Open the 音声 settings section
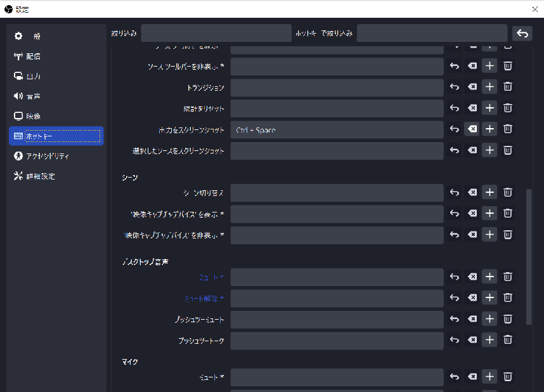 [56, 96]
